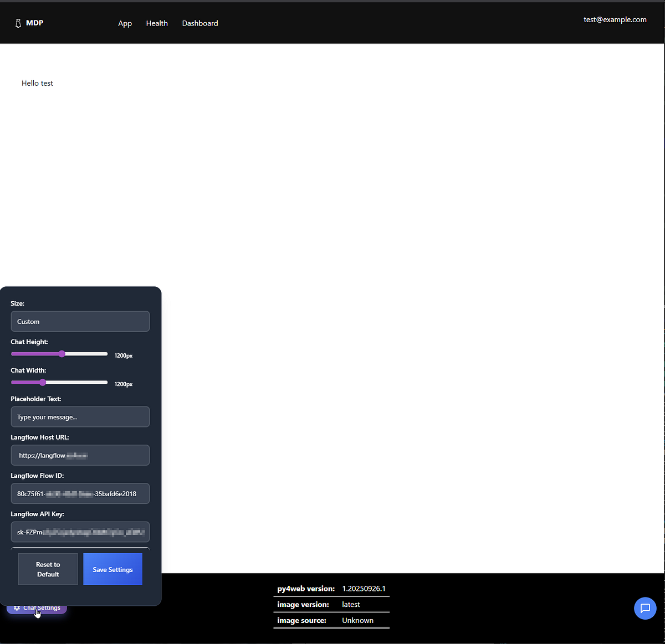665x644 pixels.
Task: Open the Size dropdown showing Custom
Action: click(x=80, y=322)
